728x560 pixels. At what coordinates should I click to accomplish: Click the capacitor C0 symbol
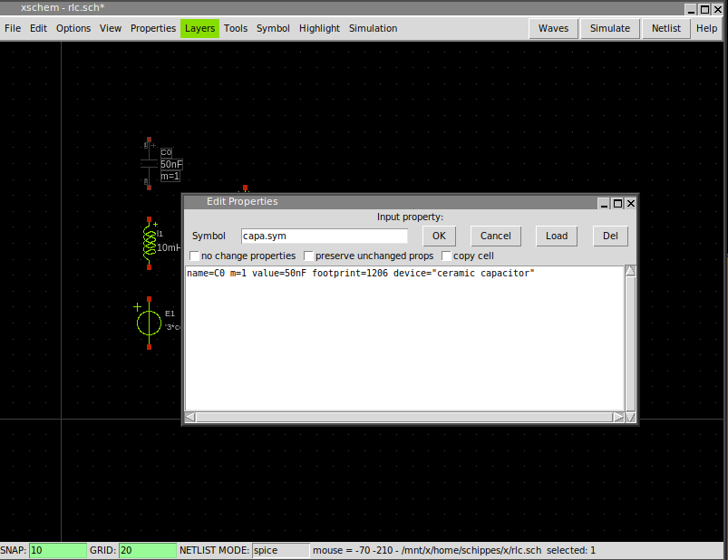pyautogui.click(x=148, y=164)
